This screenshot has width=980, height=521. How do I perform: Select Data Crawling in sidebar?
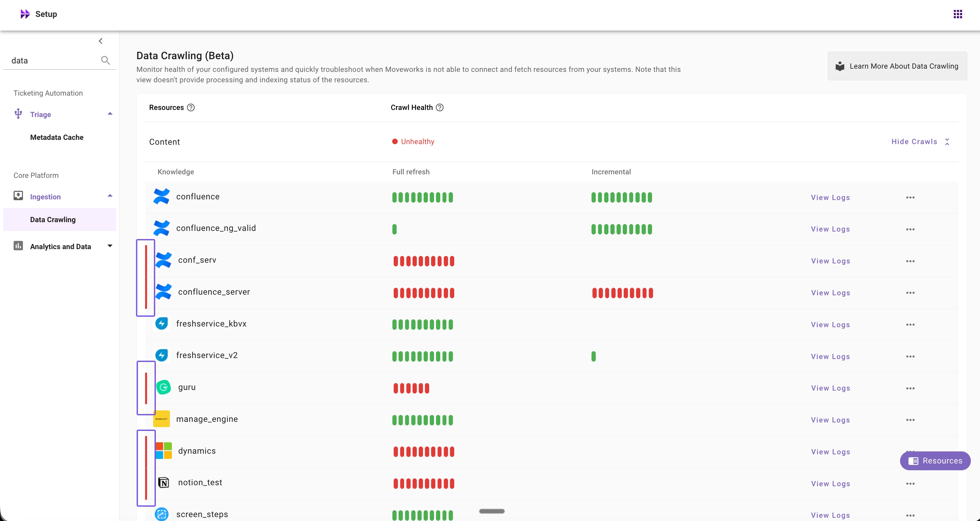[53, 220]
